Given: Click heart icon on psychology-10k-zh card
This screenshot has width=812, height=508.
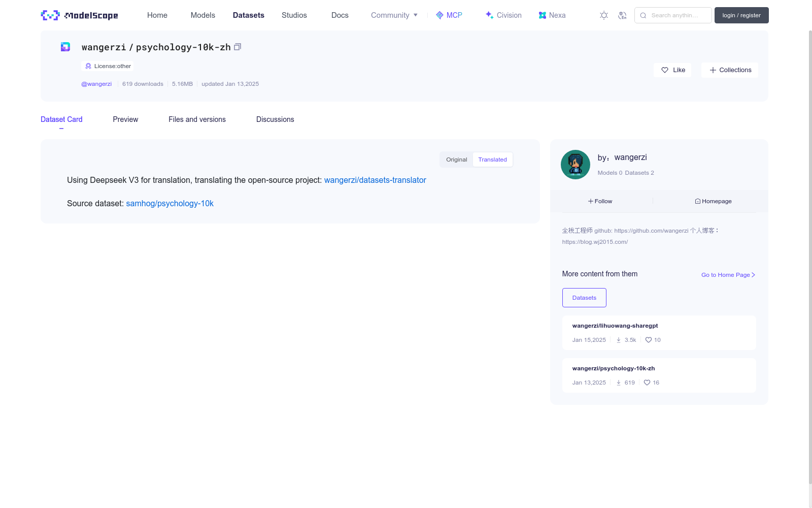Looking at the screenshot, I should click(647, 383).
